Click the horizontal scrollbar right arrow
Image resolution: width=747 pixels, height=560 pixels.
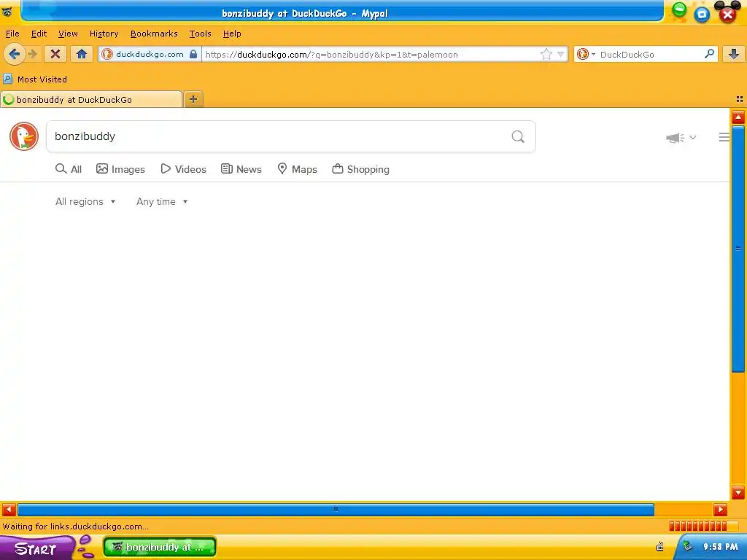point(720,509)
